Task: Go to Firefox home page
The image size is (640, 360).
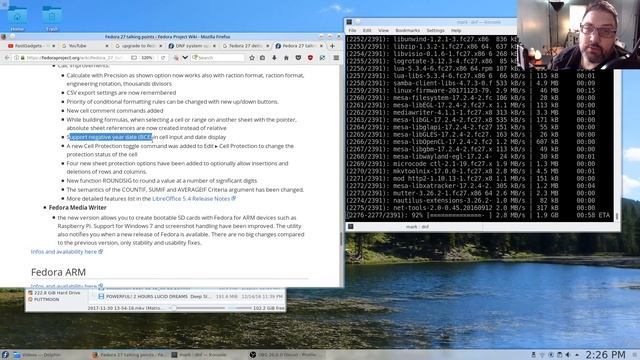Action: [x=286, y=58]
